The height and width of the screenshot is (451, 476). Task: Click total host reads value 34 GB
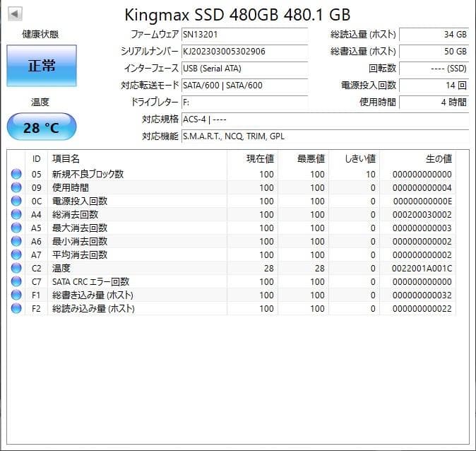434,35
